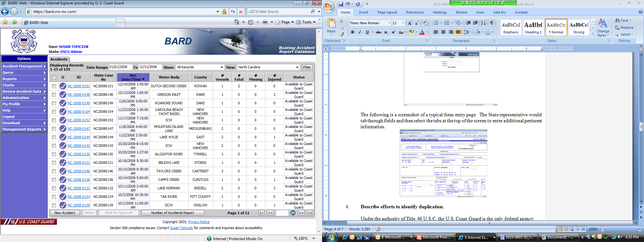The image size is (644, 242).
Task: Open the NC-2008-0148 accident record link
Action: 79,95
